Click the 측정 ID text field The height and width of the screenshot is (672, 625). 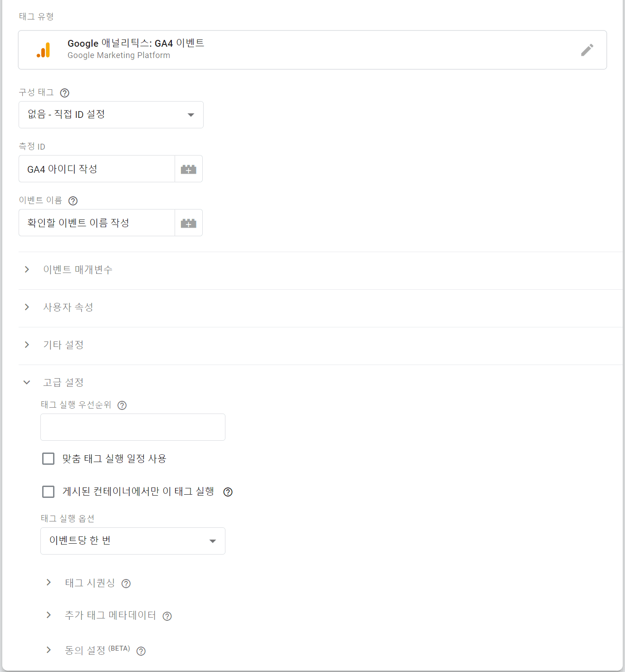coord(97,169)
